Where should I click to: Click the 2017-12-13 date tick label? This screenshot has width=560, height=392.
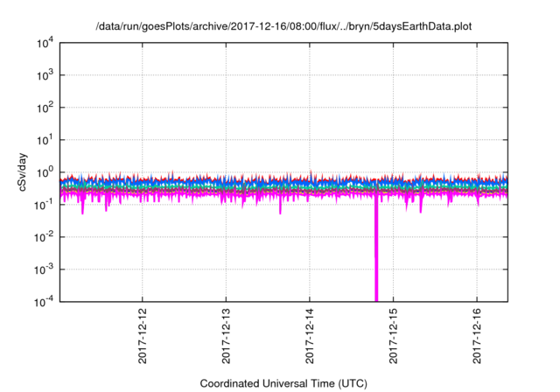(226, 336)
